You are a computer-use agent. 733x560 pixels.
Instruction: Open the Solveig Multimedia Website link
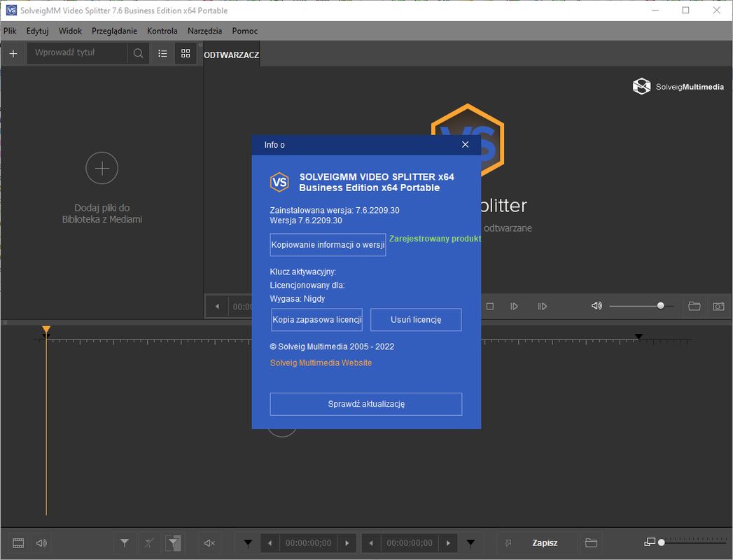click(321, 363)
